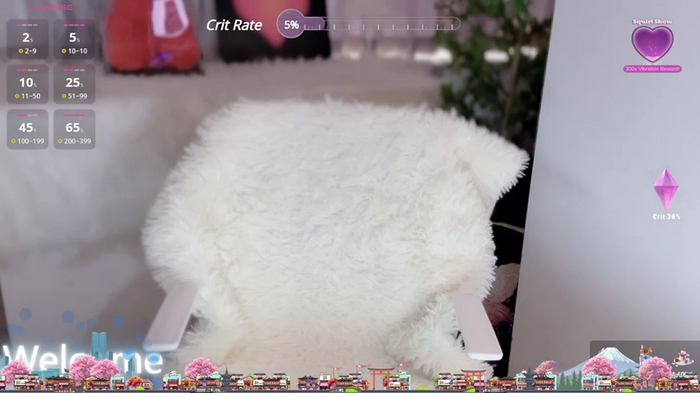Click the Lovense logo
The height and width of the screenshot is (393, 700).
51,8
